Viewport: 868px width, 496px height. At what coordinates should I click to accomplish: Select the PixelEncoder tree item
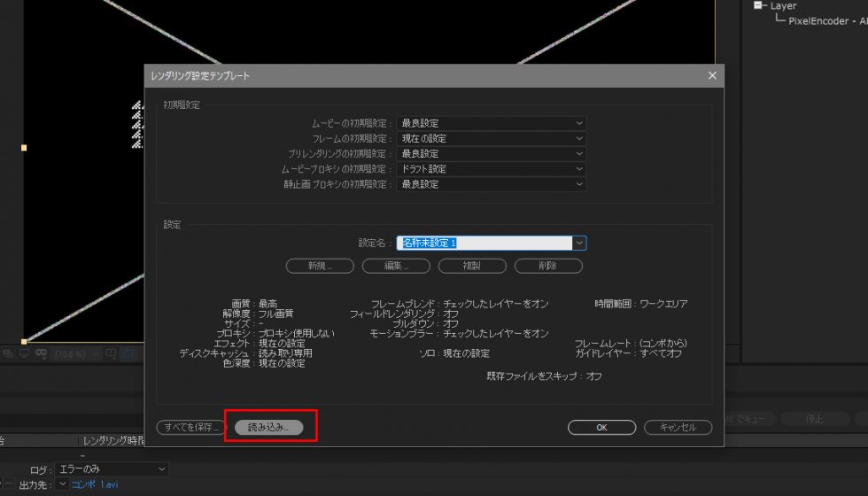(x=827, y=21)
